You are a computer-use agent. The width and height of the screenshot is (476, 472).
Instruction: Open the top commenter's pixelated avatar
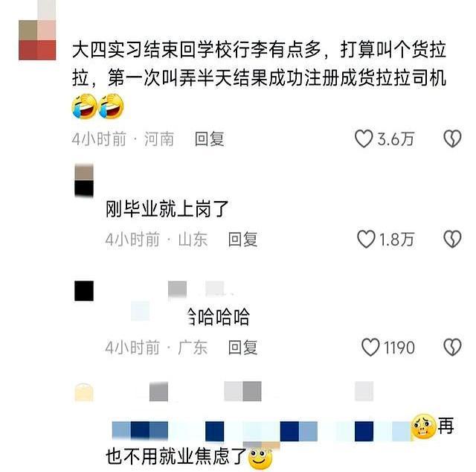coord(37,31)
